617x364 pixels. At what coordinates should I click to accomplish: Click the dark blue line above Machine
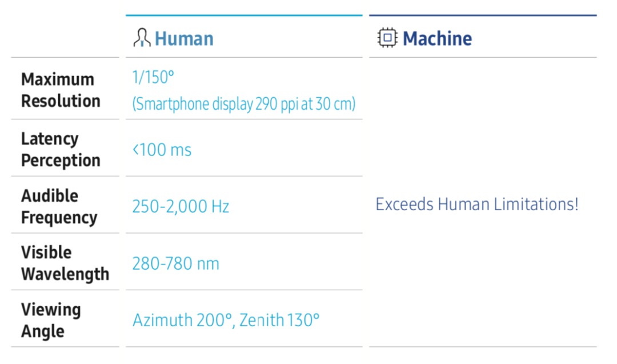[x=483, y=15]
